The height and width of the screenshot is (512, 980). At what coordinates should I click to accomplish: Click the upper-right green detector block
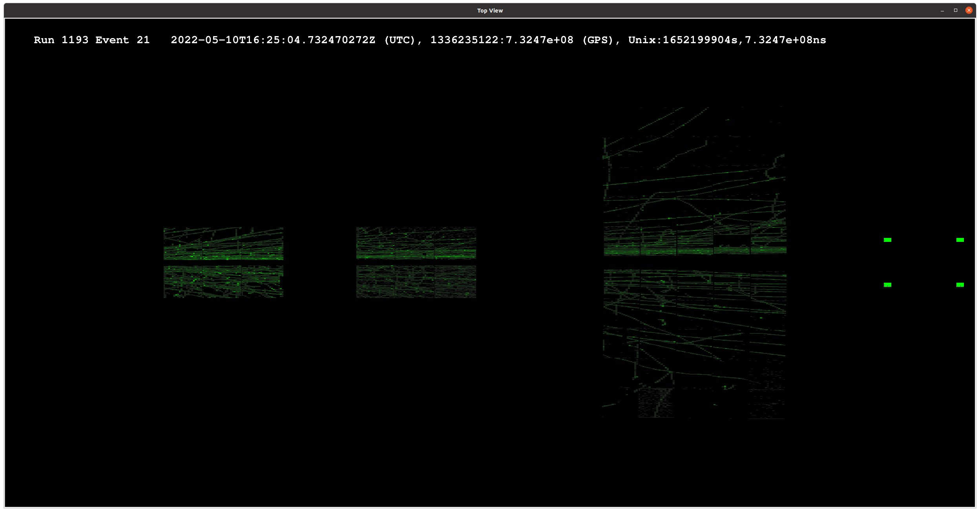click(960, 240)
